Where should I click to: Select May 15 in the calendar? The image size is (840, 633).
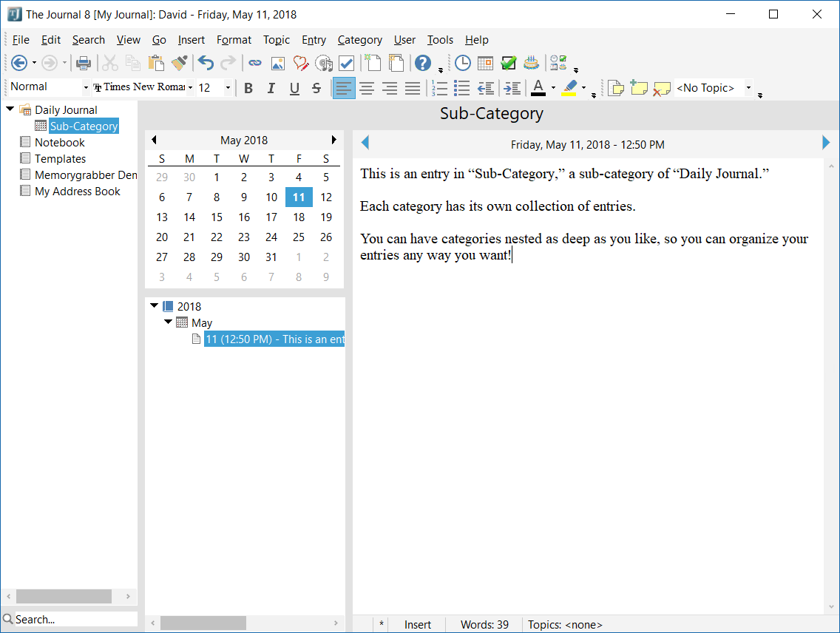[217, 217]
